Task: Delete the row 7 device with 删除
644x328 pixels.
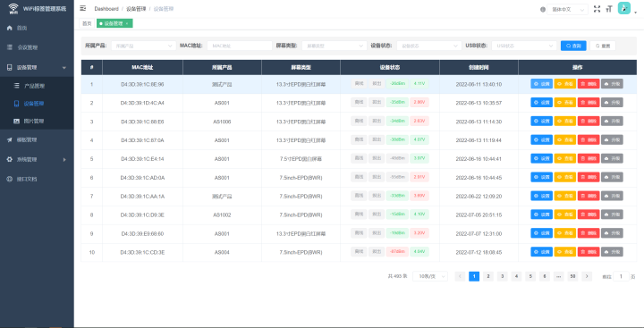Action: 589,196
